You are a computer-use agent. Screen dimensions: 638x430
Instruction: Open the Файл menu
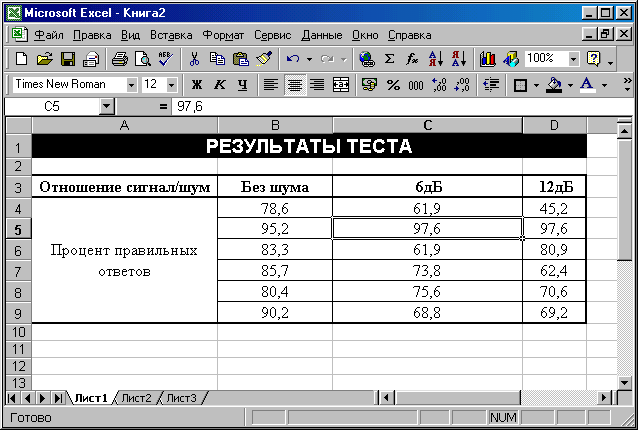coord(49,35)
